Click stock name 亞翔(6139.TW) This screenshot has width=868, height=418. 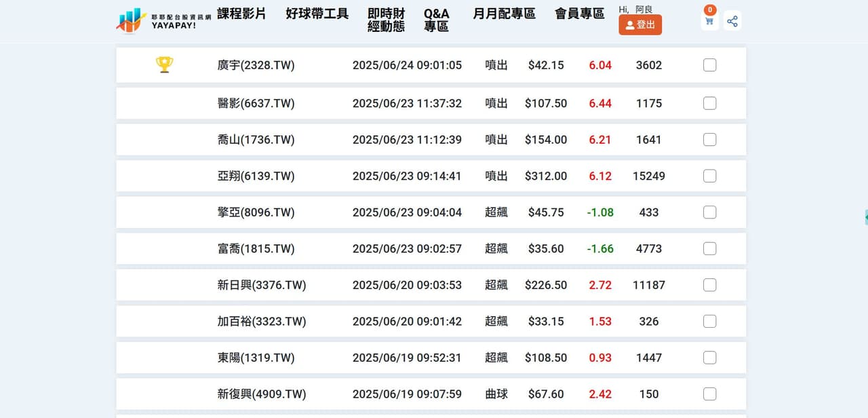(256, 176)
